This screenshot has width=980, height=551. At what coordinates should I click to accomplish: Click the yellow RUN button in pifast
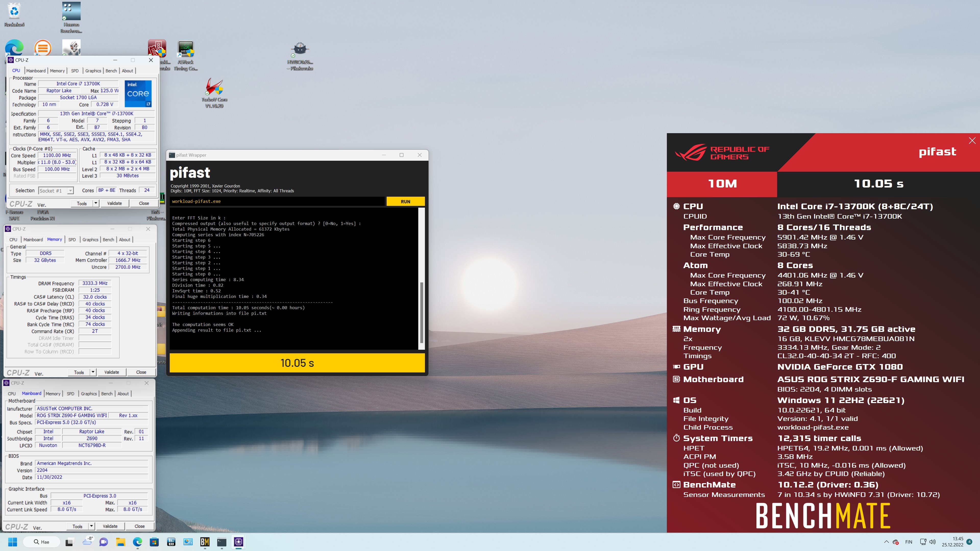coord(406,202)
